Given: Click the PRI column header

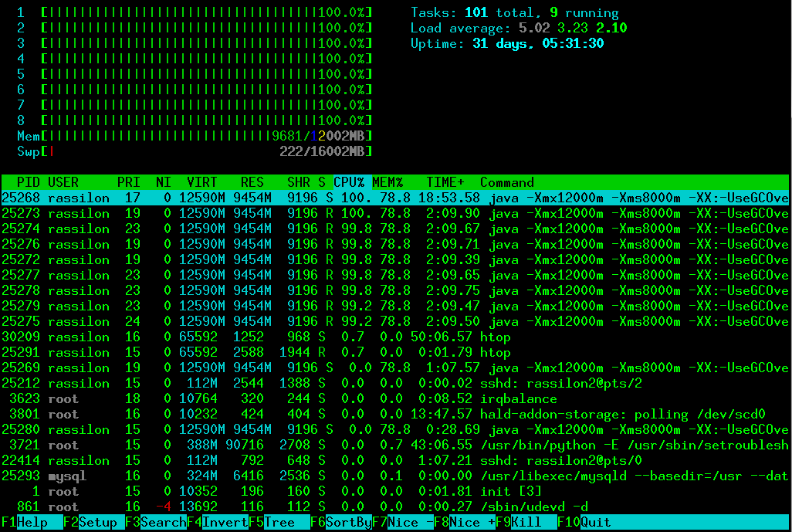Looking at the screenshot, I should tap(129, 182).
